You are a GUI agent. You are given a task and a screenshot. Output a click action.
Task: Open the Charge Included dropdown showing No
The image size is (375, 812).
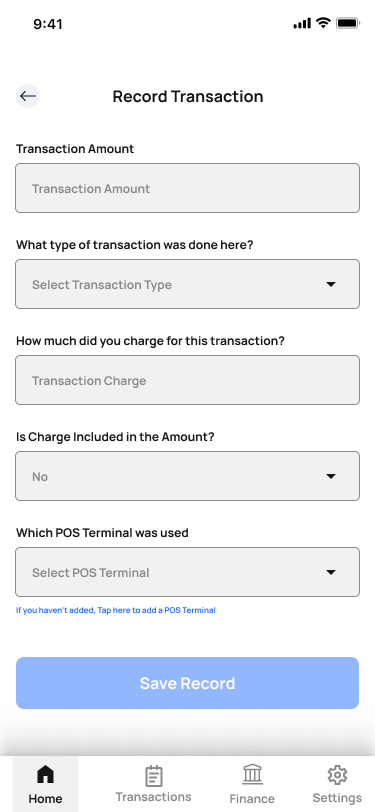click(x=188, y=476)
